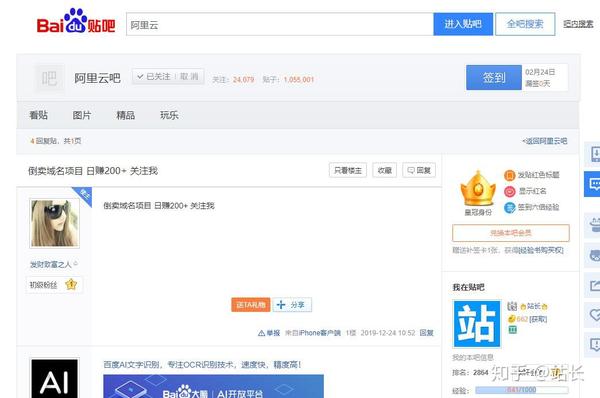Click the 阿里云吧 forum avatar placeholder
This screenshot has width=600, height=398.
click(49, 78)
